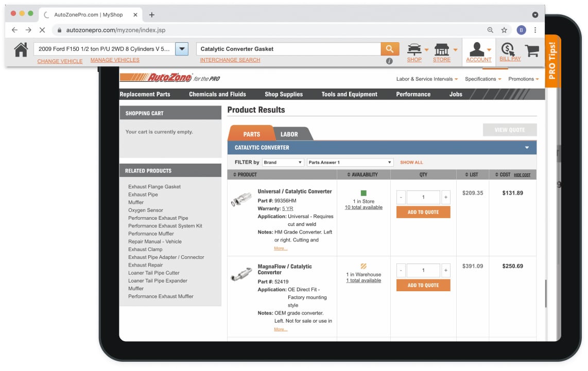This screenshot has width=588, height=371.
Task: Click the Hide Cost link
Action: pos(522,175)
